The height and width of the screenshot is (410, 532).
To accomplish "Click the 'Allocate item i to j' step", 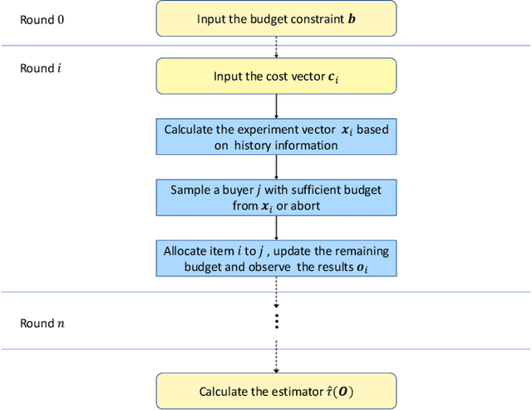I will coord(276,259).
